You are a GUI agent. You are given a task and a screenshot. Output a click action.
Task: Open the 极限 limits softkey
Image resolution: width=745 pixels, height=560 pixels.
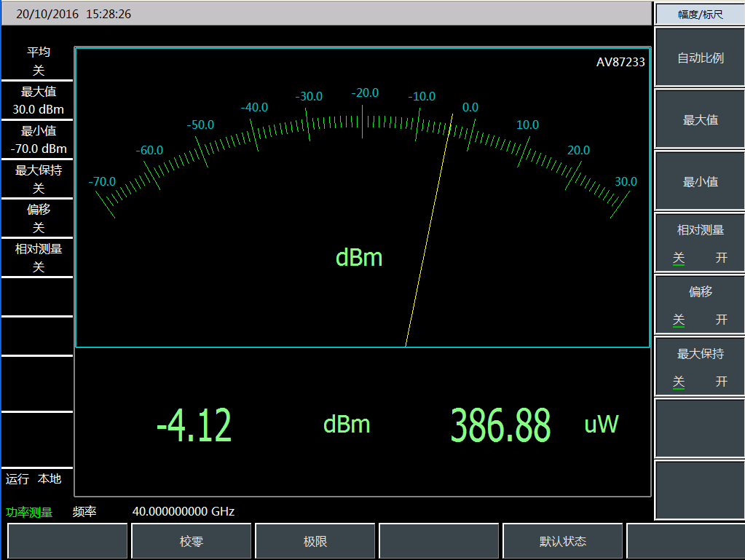315,541
